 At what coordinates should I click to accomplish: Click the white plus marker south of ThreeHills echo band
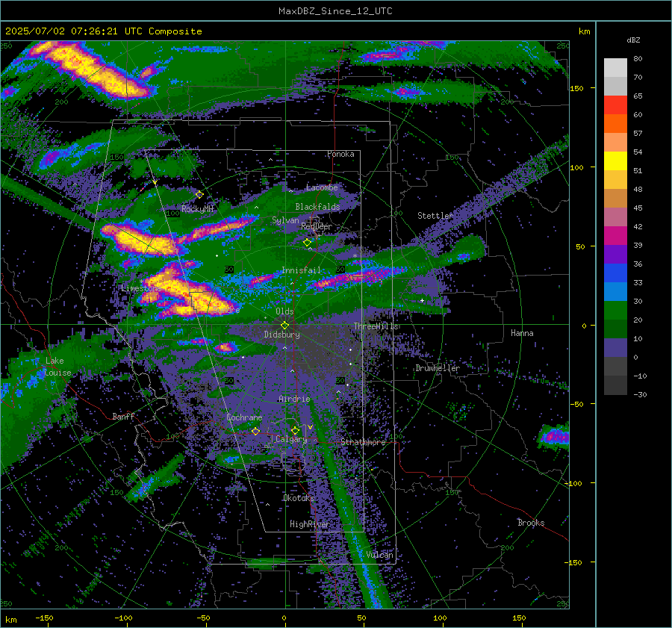[422, 300]
